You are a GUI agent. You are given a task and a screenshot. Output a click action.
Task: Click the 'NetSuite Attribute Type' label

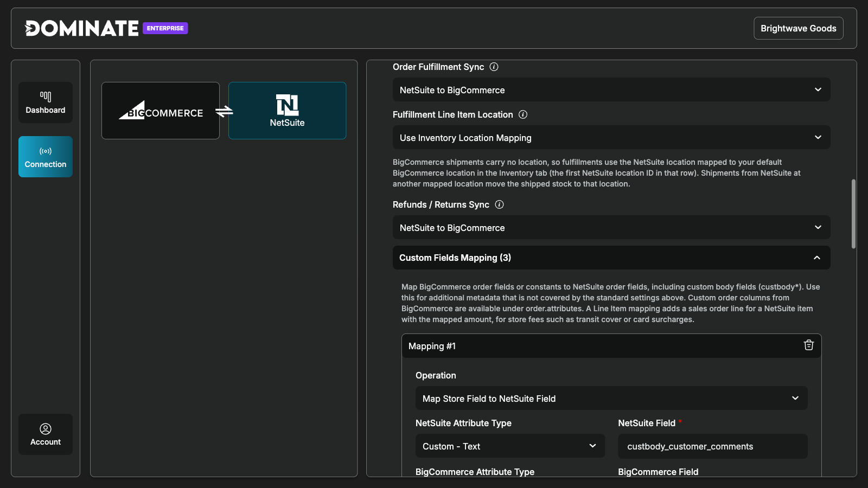(x=463, y=423)
